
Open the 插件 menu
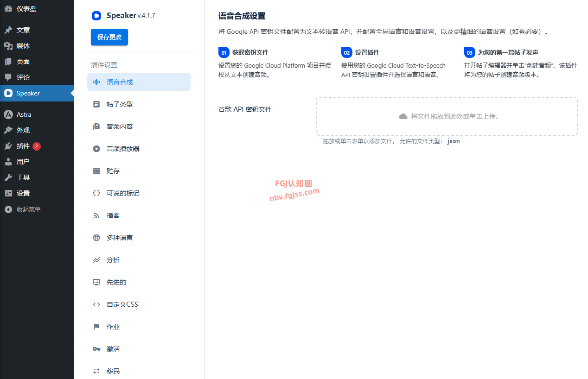pos(37,146)
